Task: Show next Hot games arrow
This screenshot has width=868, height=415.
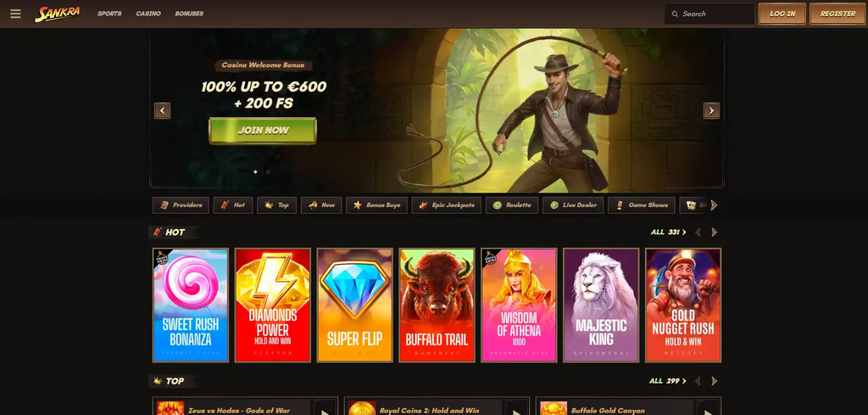Action: pos(714,233)
